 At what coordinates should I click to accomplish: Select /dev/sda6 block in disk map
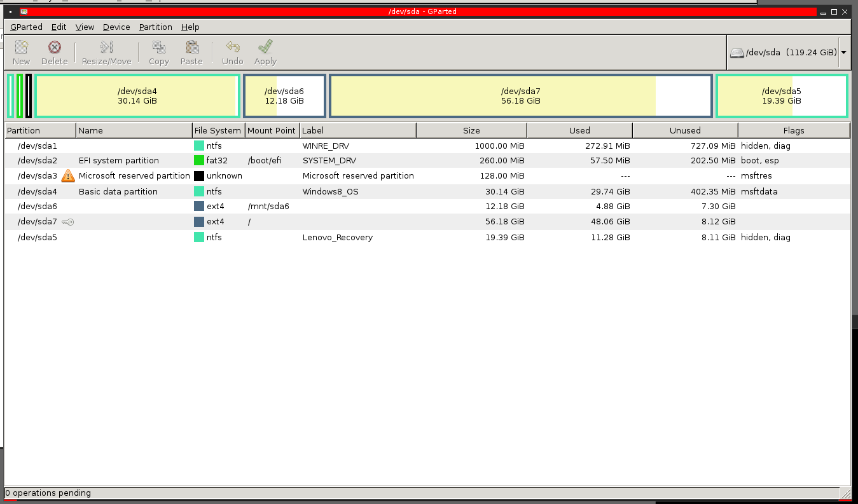(x=284, y=96)
